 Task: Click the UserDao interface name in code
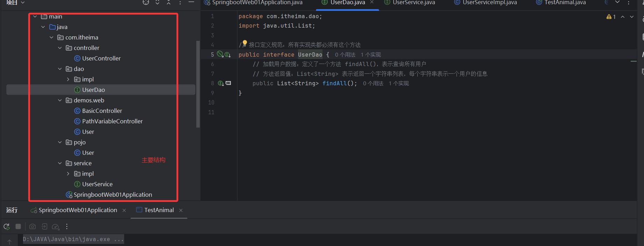(310, 55)
